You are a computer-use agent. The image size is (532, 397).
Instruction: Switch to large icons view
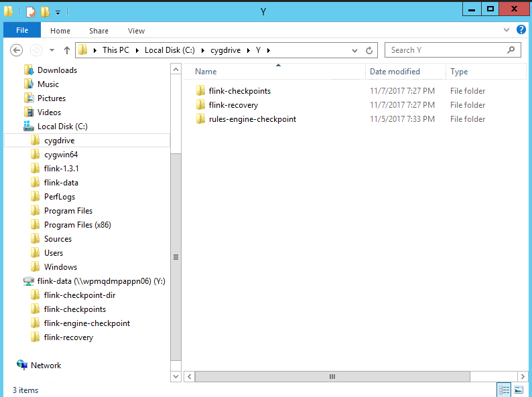(518, 390)
